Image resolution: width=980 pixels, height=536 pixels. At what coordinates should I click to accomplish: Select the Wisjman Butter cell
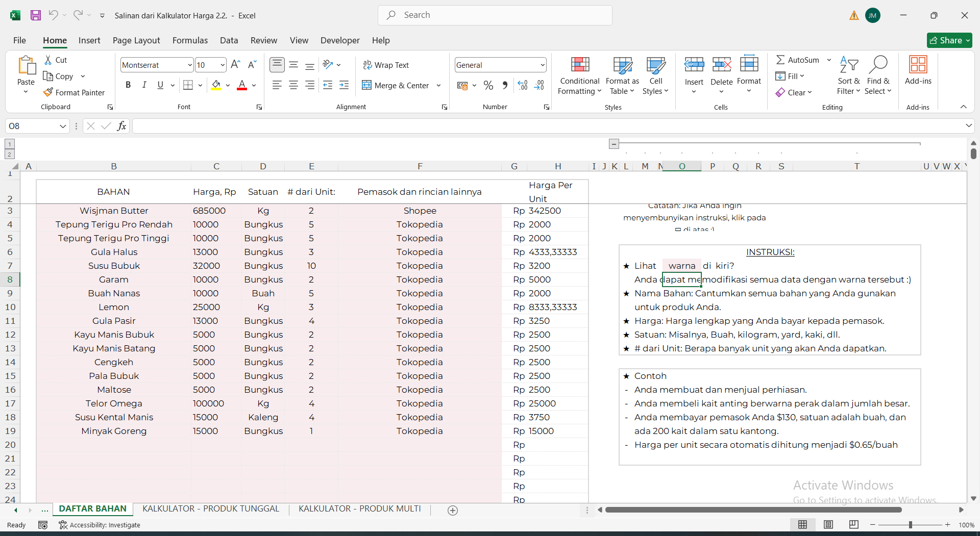(114, 211)
